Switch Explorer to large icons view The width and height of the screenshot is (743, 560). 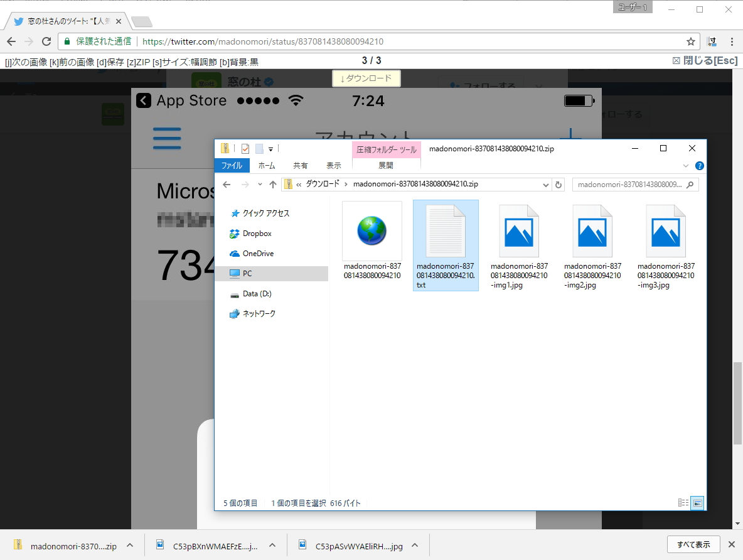pos(698,503)
